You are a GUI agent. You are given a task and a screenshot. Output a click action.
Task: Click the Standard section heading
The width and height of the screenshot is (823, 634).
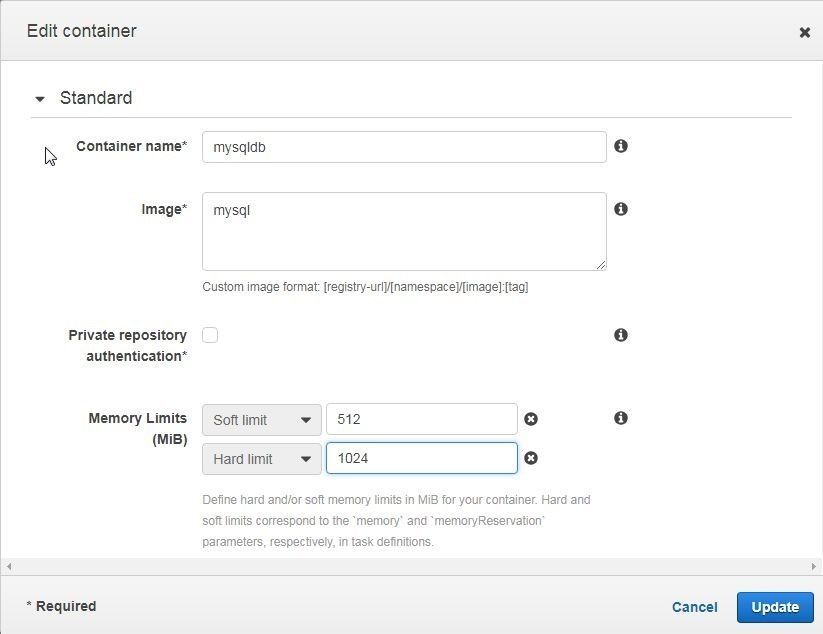point(96,98)
